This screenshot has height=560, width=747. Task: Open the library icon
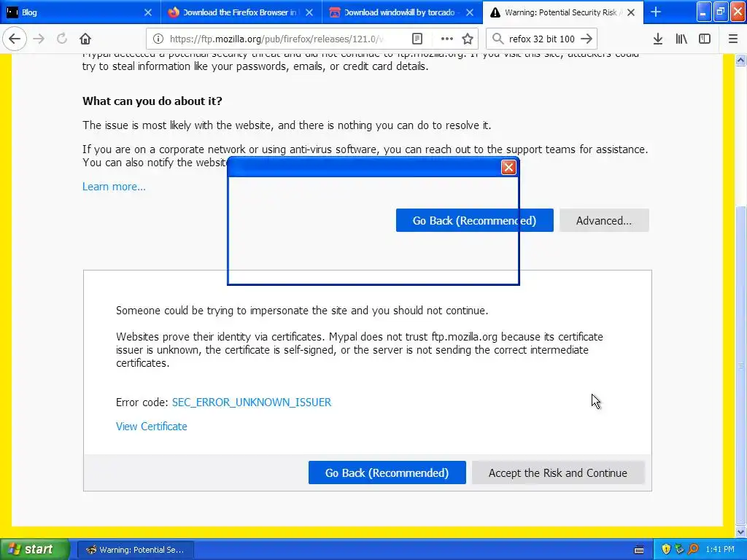[x=681, y=39]
